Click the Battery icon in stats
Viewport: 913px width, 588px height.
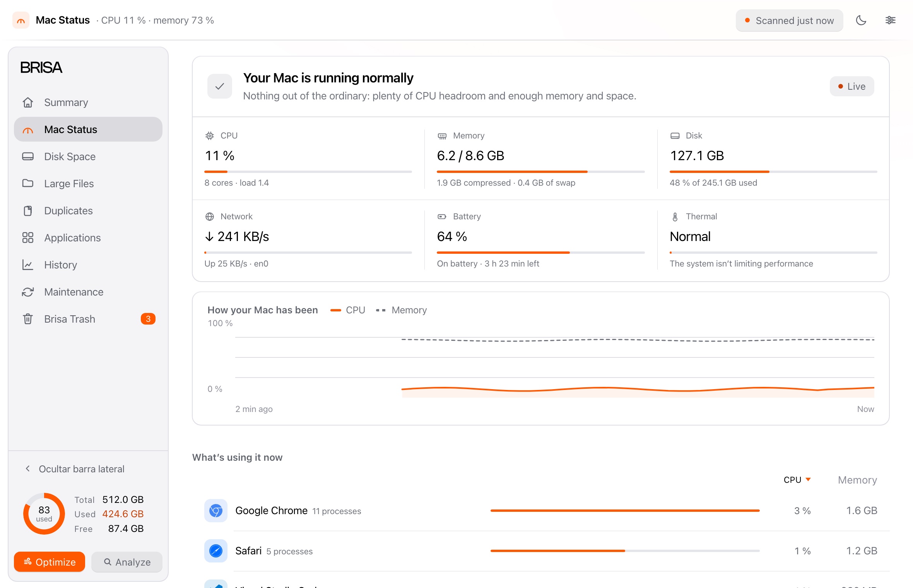pyautogui.click(x=442, y=217)
